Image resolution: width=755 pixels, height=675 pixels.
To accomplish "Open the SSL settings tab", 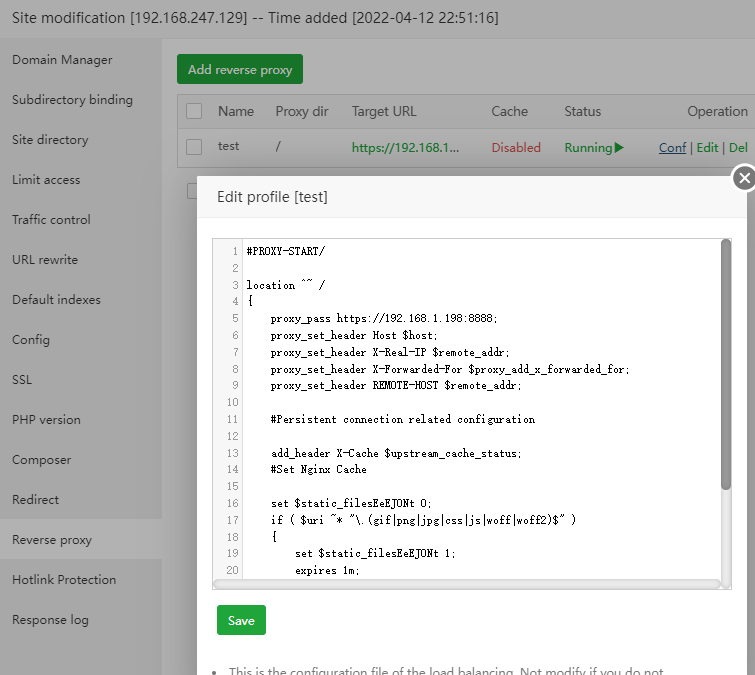I will click(x=23, y=380).
